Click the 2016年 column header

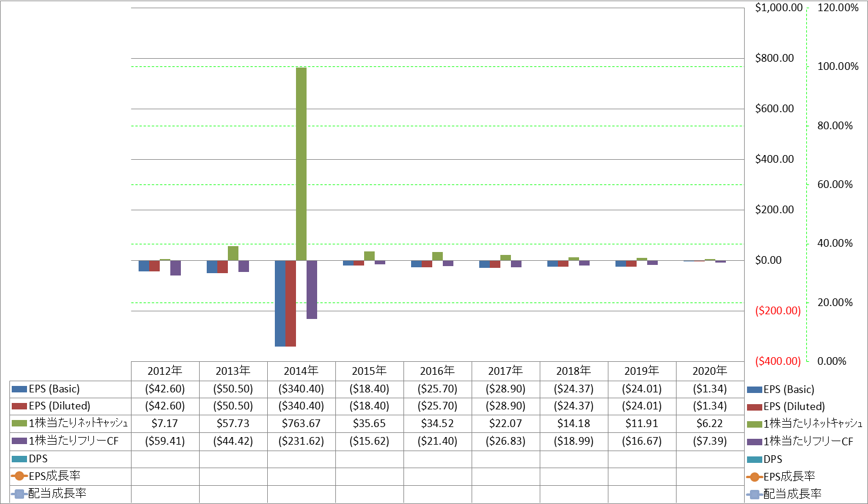(438, 371)
